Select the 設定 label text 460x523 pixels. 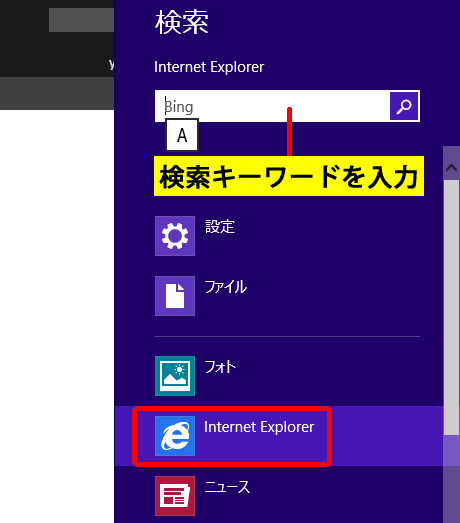pos(220,227)
